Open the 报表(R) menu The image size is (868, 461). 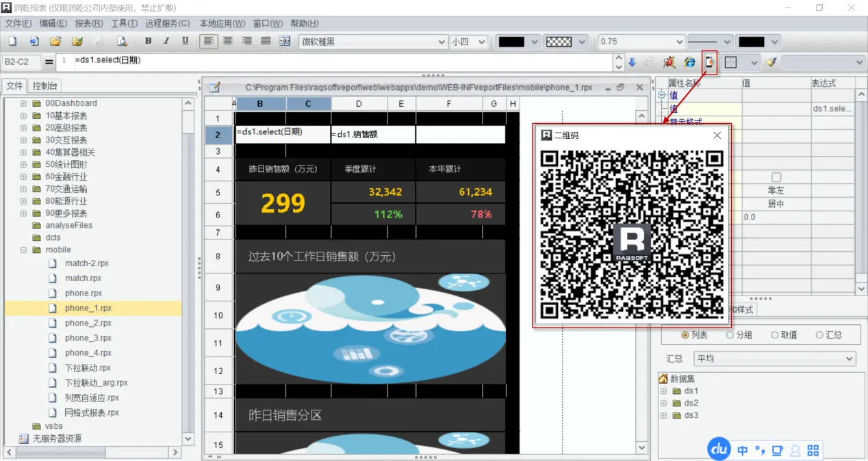tap(89, 23)
